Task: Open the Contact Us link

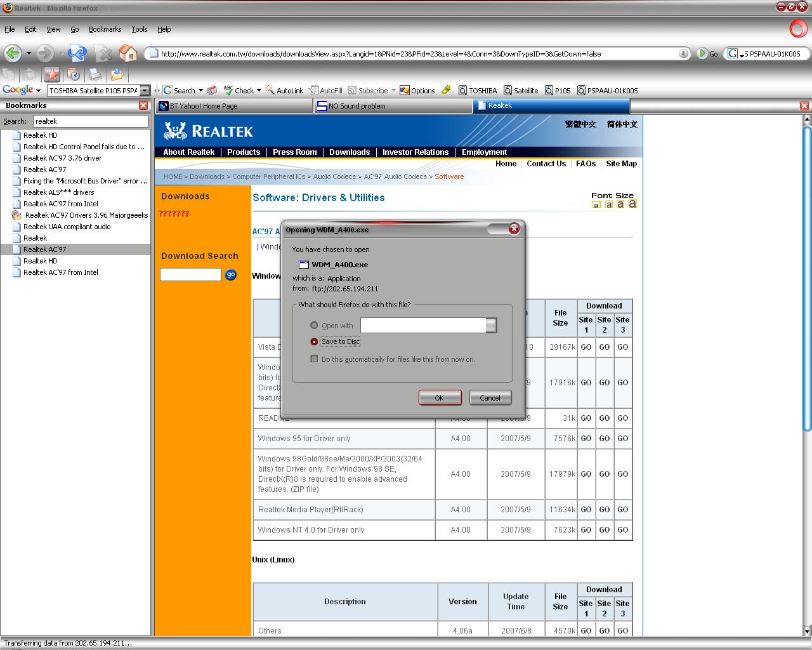Action: pos(546,164)
